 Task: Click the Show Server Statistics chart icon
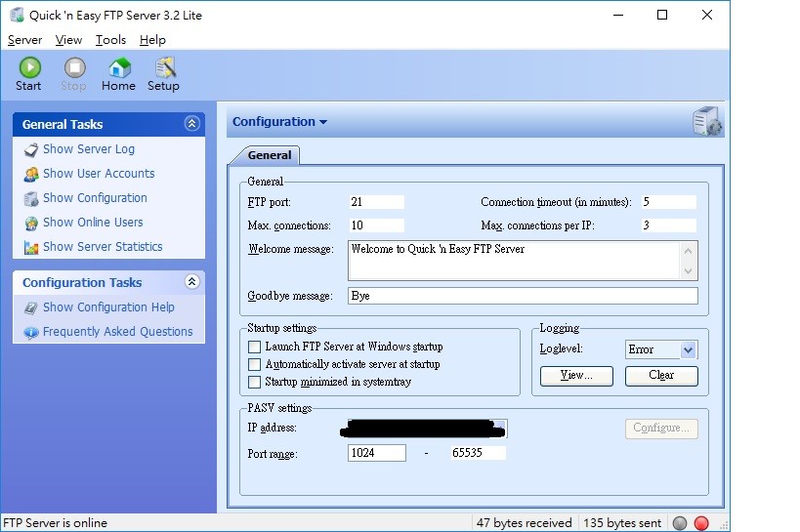pos(31,248)
